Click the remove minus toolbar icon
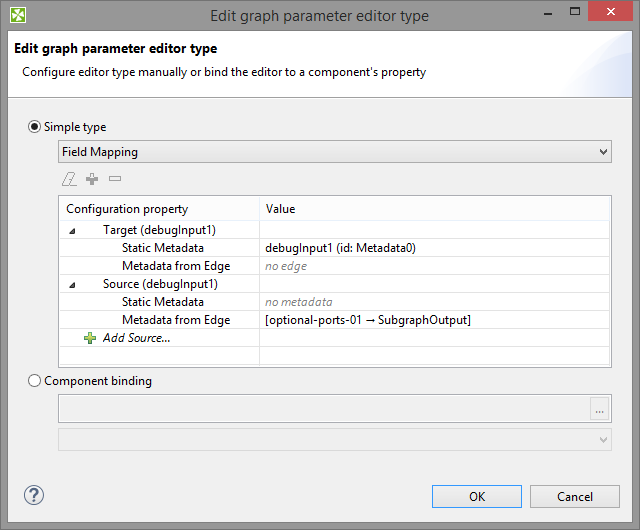This screenshot has width=640, height=530. tap(115, 179)
